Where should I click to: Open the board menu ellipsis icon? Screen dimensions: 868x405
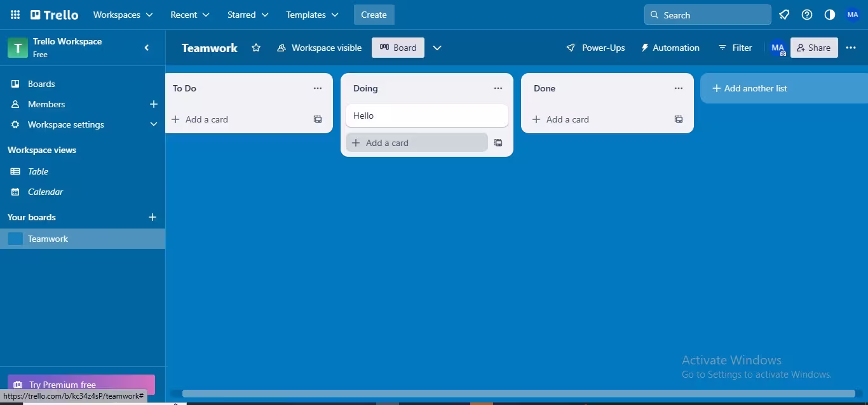(x=851, y=48)
